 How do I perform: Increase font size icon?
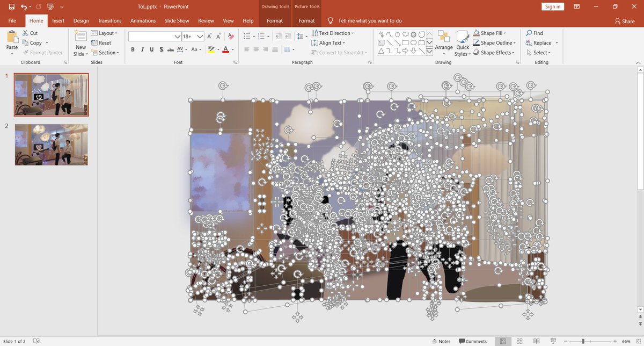pyautogui.click(x=210, y=37)
